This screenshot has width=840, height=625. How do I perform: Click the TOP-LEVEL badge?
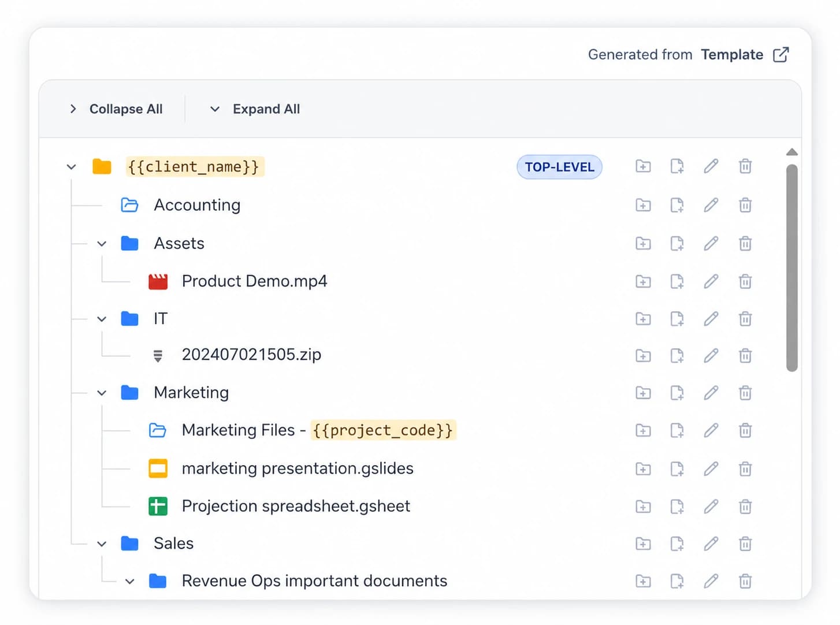559,167
